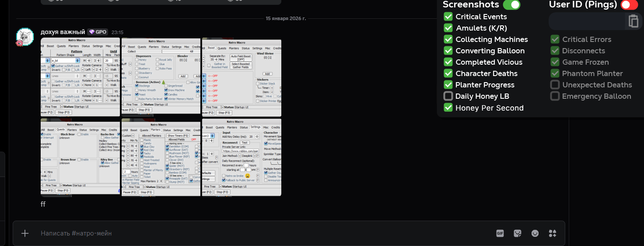Open the emoji picker smiley icon
This screenshot has width=644, height=246.
(x=535, y=233)
